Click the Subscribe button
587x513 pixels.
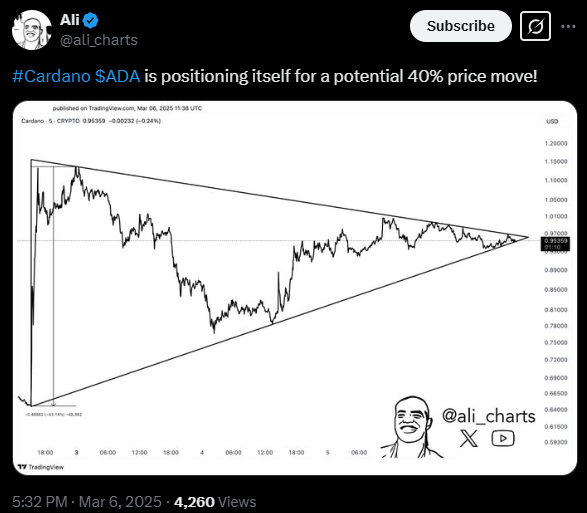460,26
